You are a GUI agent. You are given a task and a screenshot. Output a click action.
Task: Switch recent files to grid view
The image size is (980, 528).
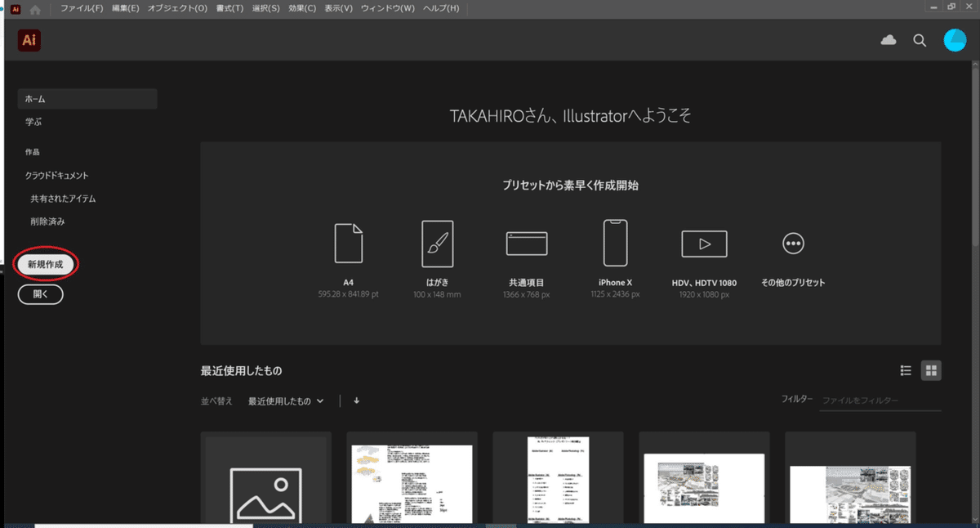pos(931,370)
